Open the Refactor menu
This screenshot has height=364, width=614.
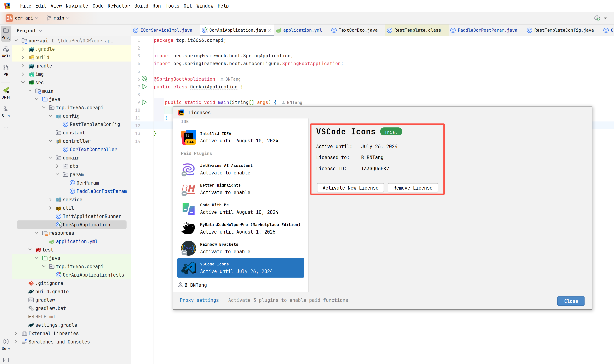coord(119,6)
